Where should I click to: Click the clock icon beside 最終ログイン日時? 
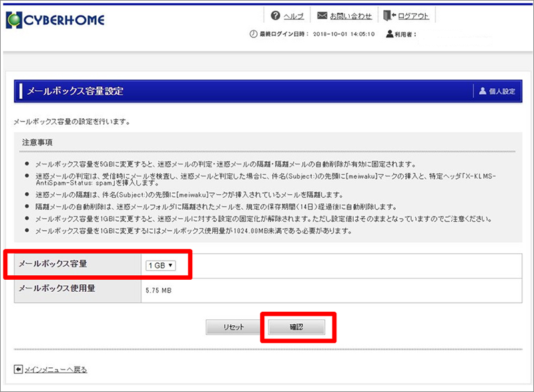pos(253,34)
